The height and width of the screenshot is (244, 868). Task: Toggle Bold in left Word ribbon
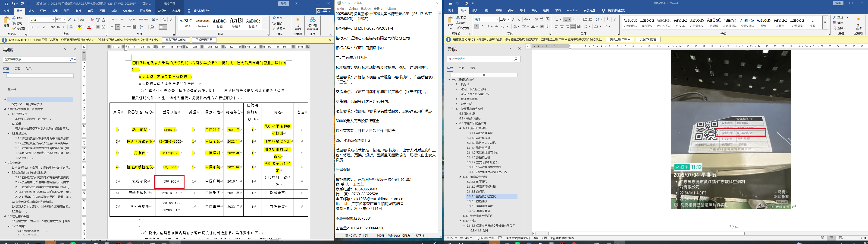(32, 27)
